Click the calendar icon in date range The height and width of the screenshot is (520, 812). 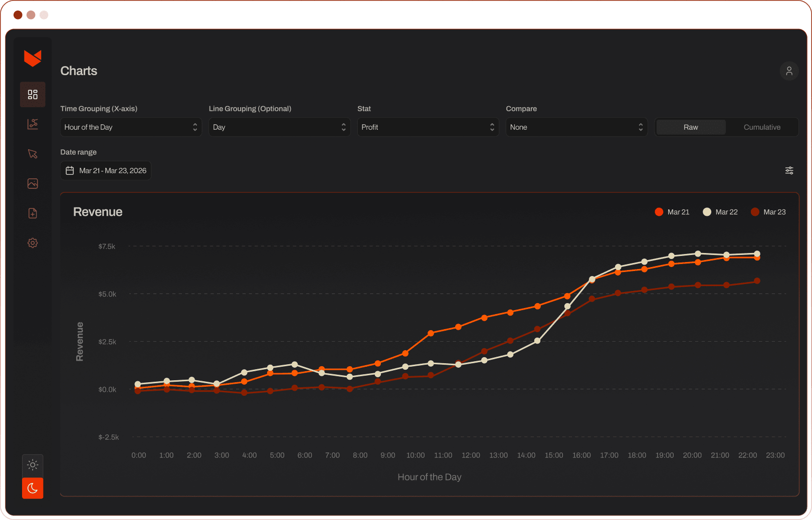[x=70, y=170]
